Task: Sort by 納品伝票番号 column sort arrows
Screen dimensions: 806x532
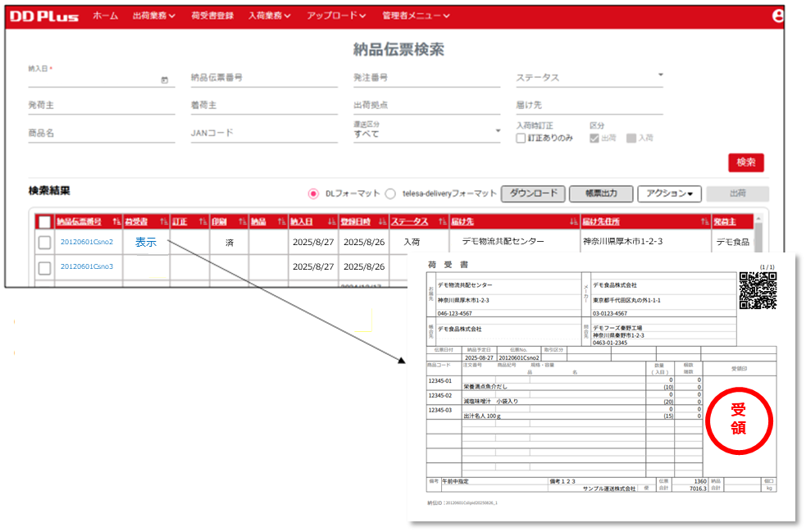Action: [116, 221]
